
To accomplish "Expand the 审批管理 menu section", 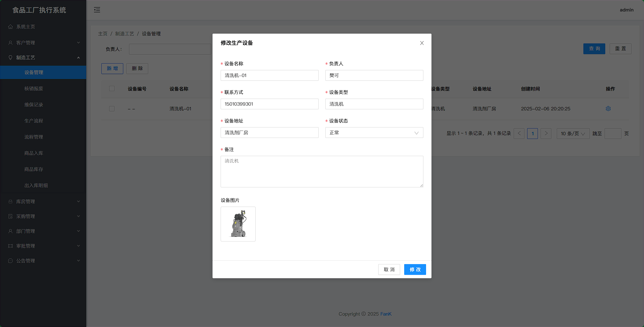I will click(x=43, y=246).
